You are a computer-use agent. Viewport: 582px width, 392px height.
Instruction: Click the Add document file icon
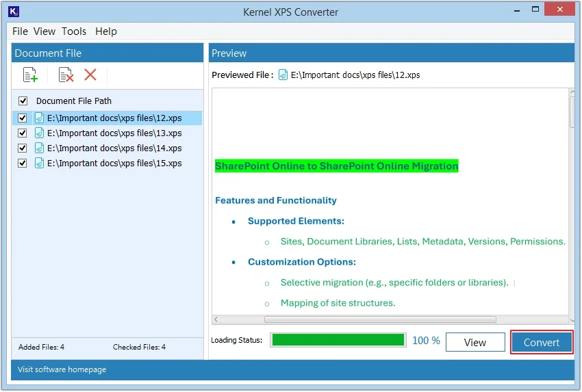30,75
